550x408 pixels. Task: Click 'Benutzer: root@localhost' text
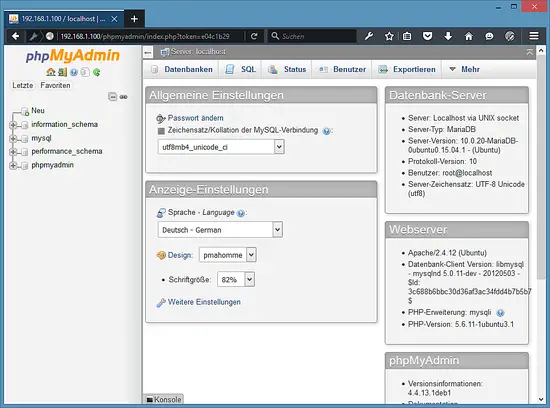coord(450,173)
